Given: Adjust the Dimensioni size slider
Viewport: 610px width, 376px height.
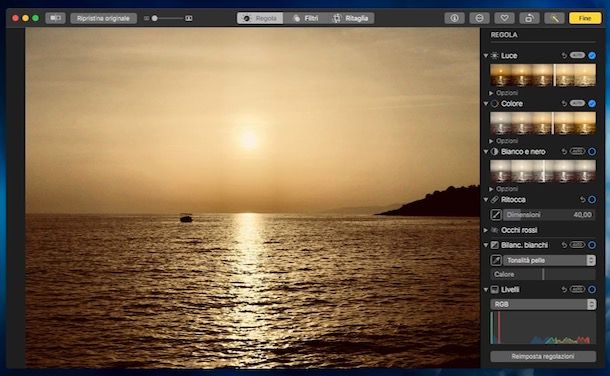Looking at the screenshot, I should pos(549,215).
